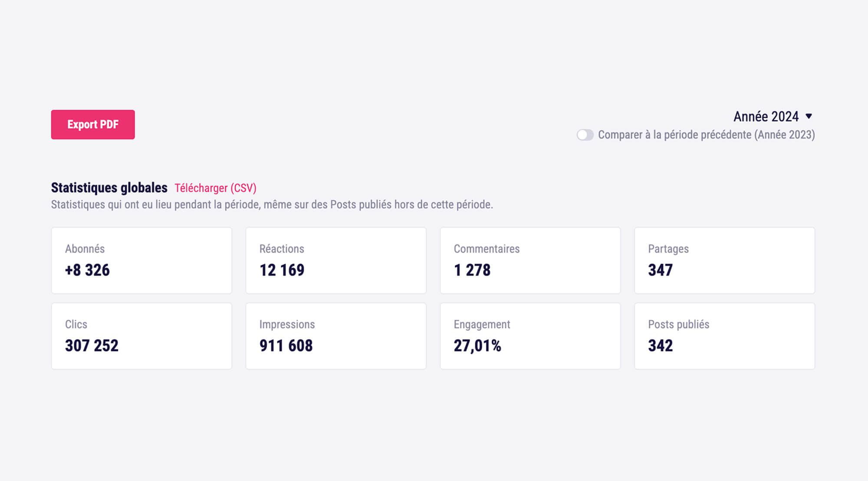Select the Réactions statistics card
The height and width of the screenshot is (481, 868).
pyautogui.click(x=336, y=260)
